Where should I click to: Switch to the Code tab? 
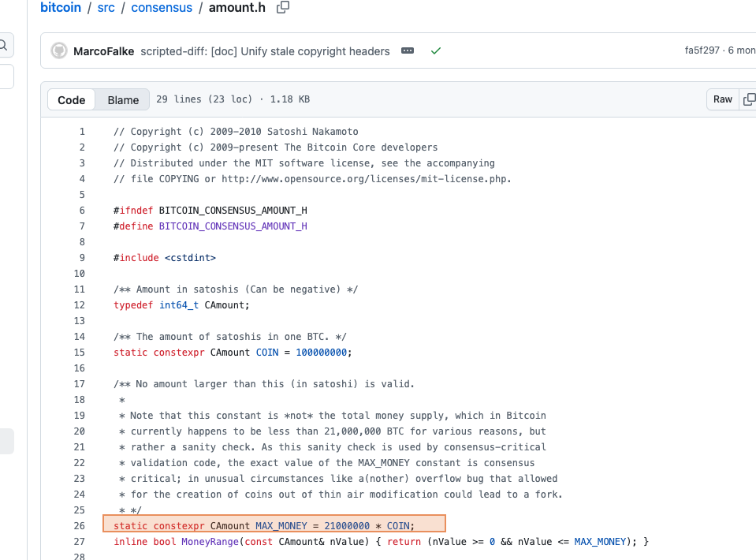[72, 100]
